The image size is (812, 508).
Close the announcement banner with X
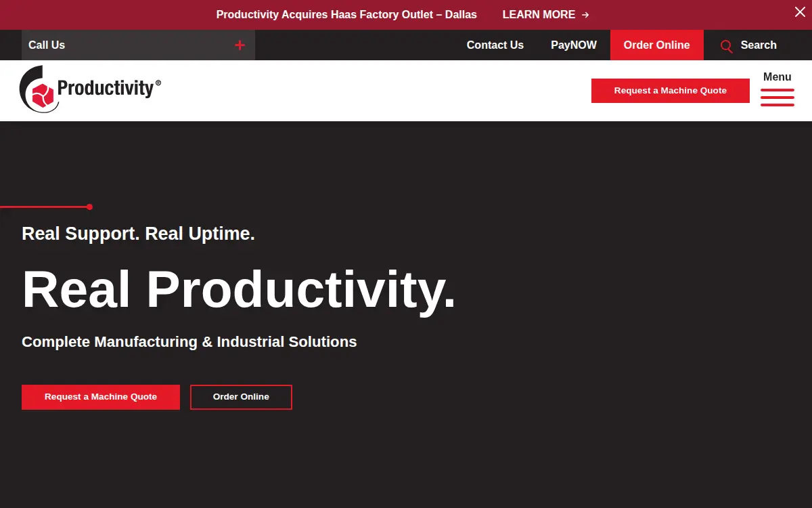click(800, 12)
